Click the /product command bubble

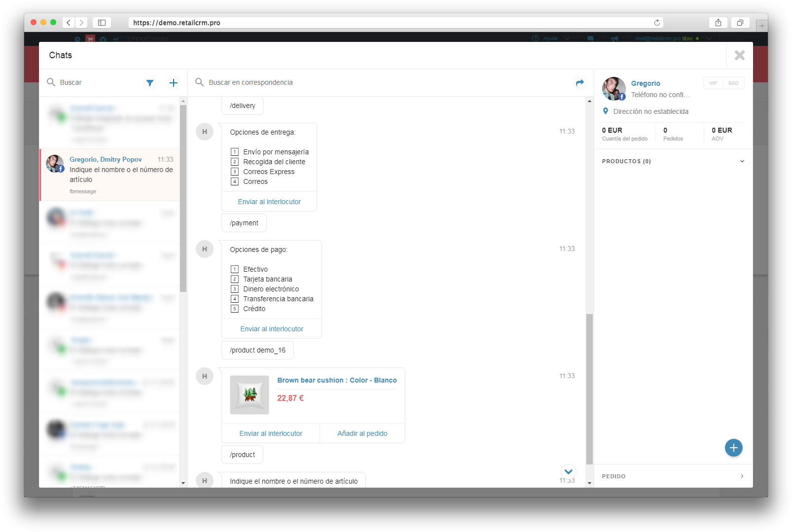click(242, 455)
